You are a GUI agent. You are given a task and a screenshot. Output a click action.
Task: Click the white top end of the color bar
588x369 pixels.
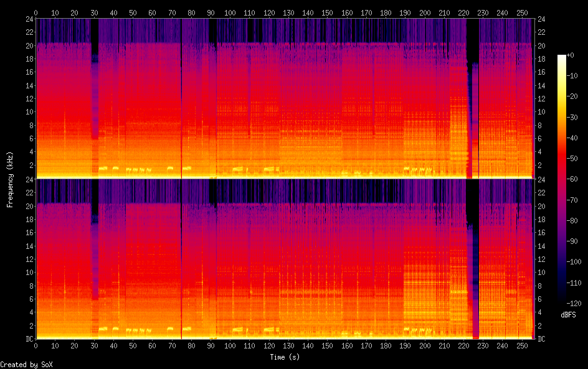(x=562, y=57)
